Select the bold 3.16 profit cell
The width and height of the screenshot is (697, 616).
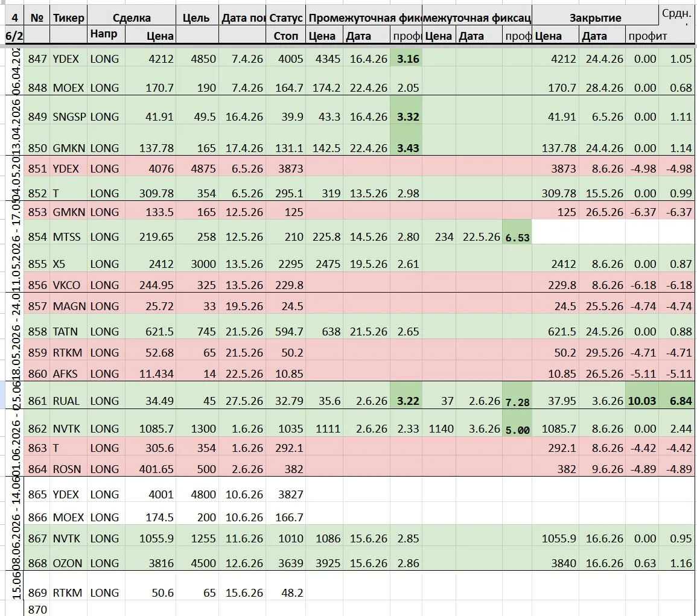tap(406, 59)
